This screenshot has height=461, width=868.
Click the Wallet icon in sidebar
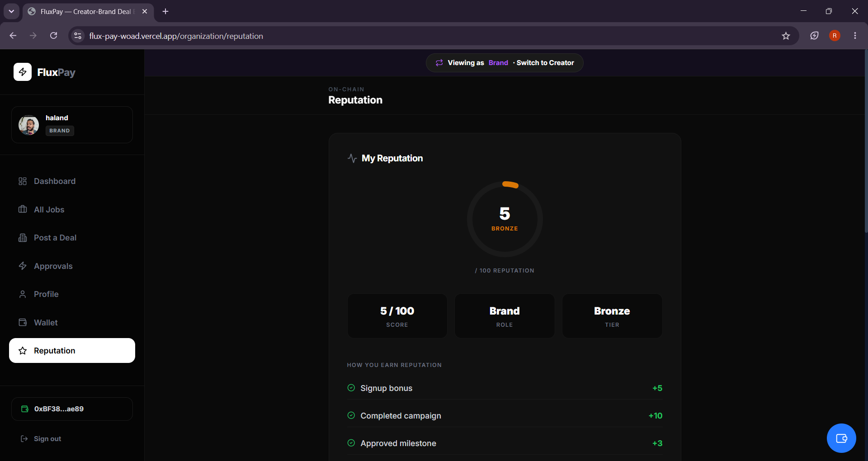tap(23, 322)
